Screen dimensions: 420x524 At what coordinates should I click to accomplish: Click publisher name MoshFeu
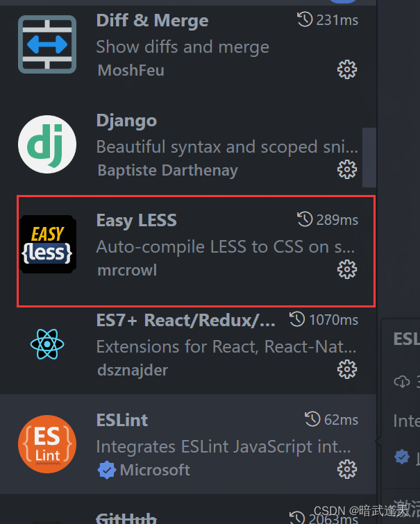(x=131, y=70)
